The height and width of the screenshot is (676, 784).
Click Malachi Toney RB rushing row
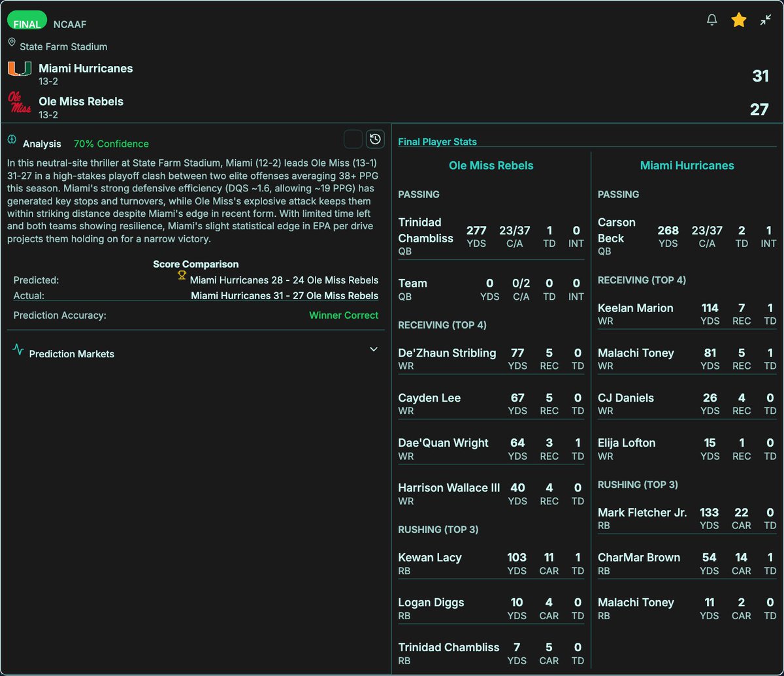687,609
